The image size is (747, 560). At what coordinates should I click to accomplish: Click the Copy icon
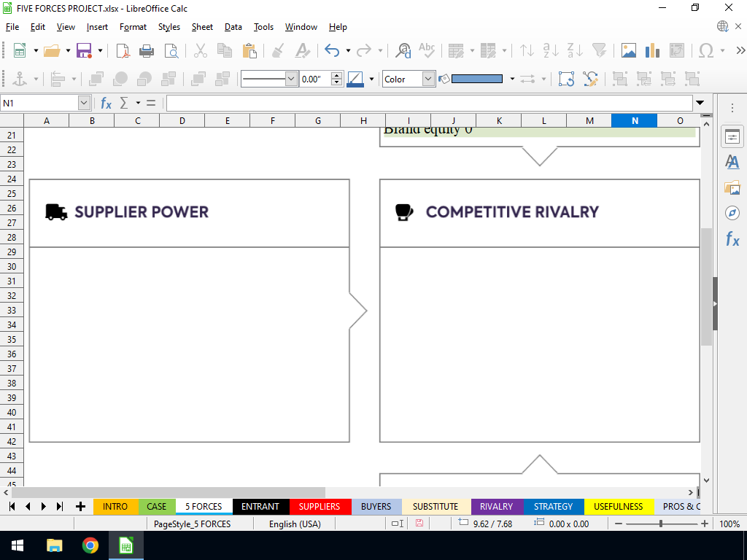(x=225, y=50)
